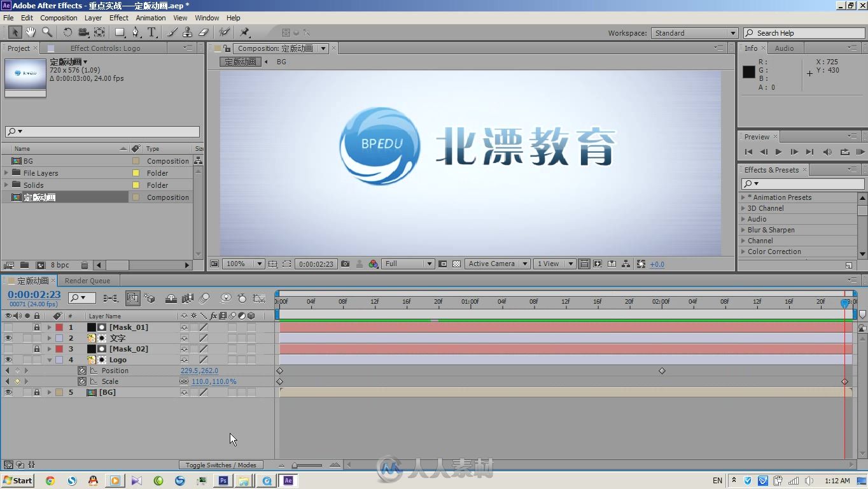This screenshot has height=489, width=868.
Task: Expand the File Layers folder
Action: pyautogui.click(x=6, y=173)
